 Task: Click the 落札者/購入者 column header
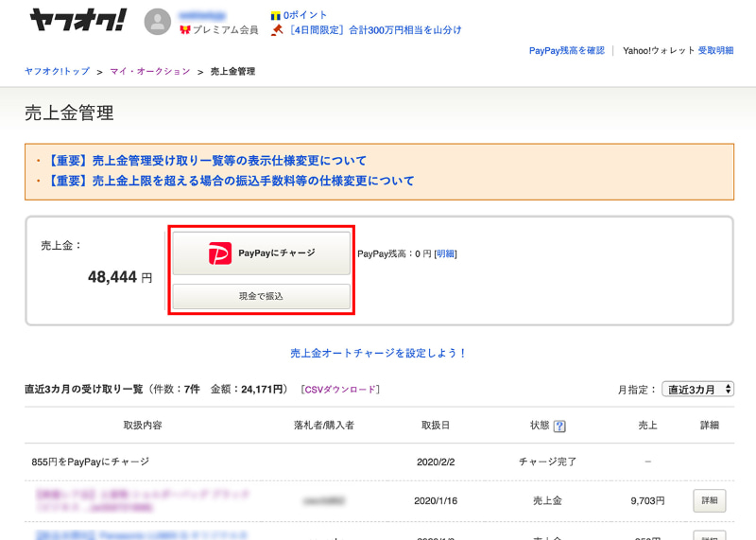(x=324, y=426)
